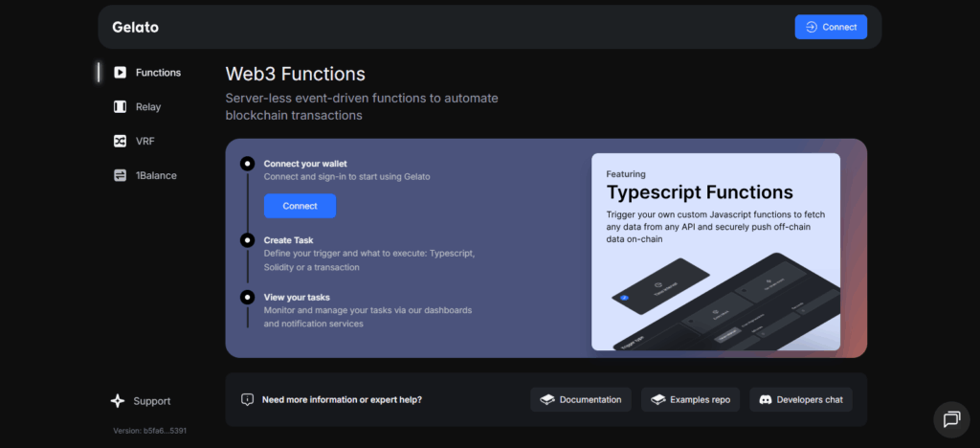Select the VRF shuffle icon in the sidebar

coord(120,142)
